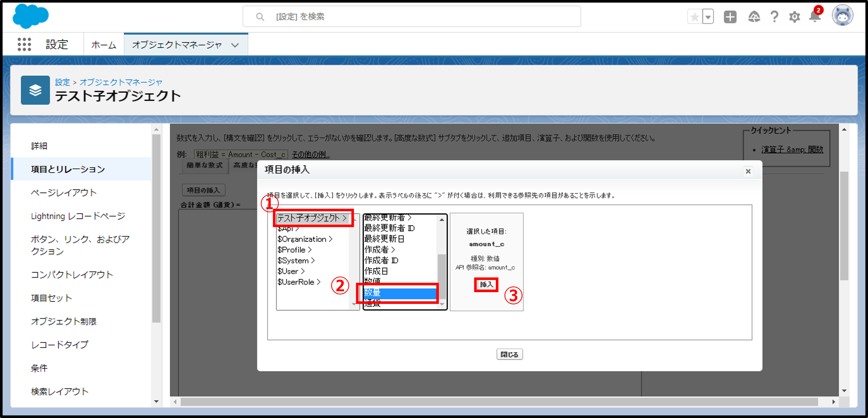Expand the Object Manager tab chevron

(235, 45)
